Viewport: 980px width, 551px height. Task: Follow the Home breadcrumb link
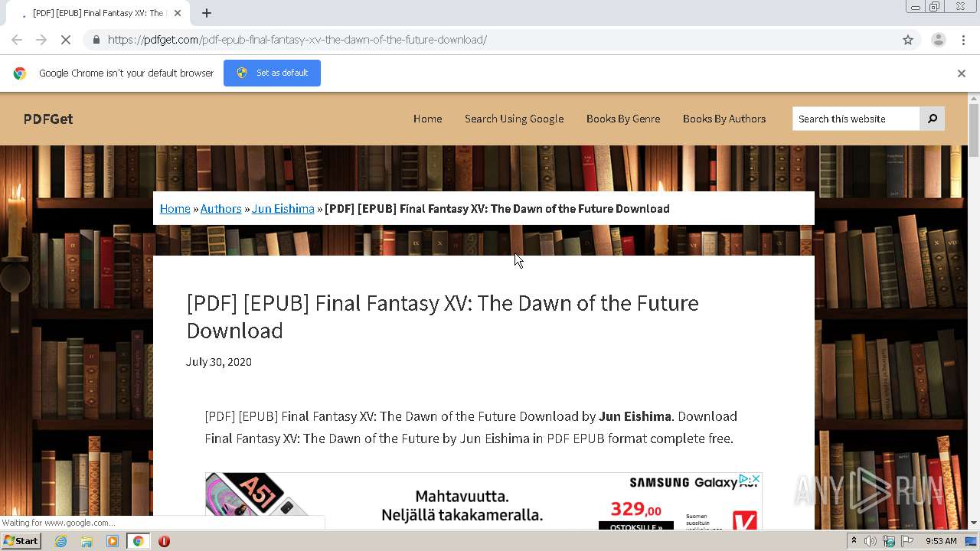point(175,208)
